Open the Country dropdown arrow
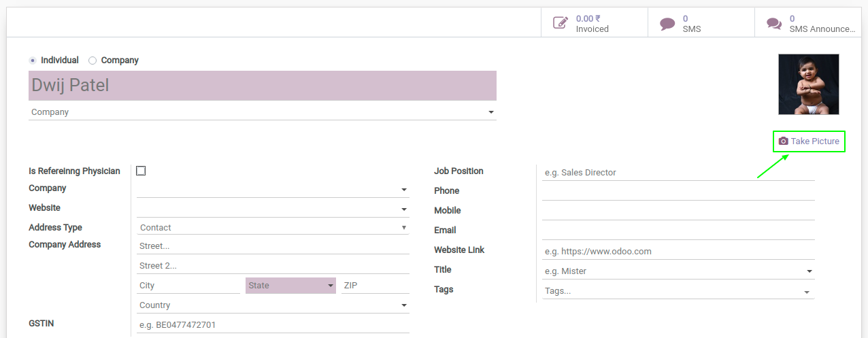This screenshot has height=338, width=868. click(x=404, y=305)
